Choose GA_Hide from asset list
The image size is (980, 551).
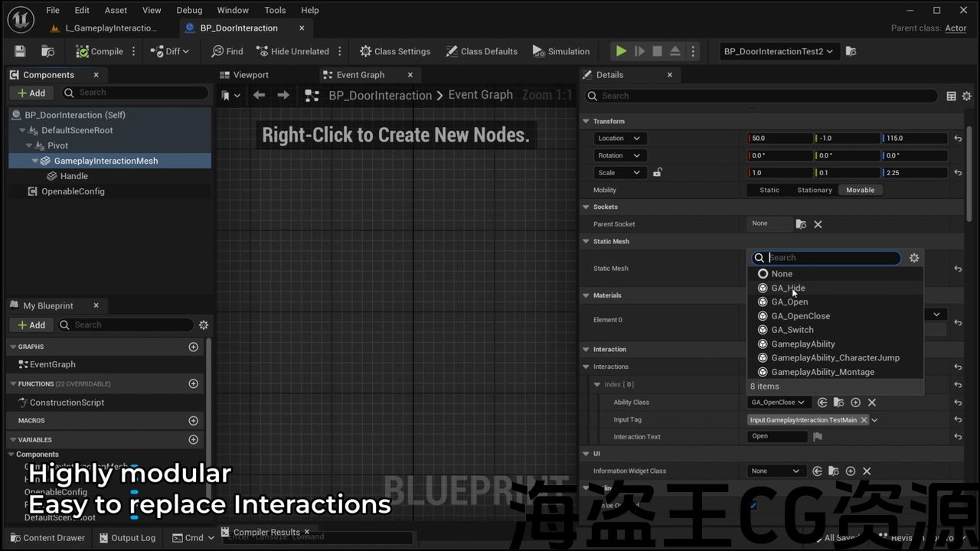coord(835,288)
